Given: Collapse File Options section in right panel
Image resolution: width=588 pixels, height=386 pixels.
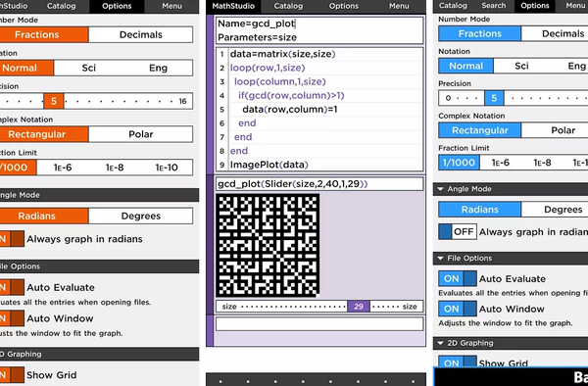Looking at the screenshot, I should pyautogui.click(x=511, y=259).
